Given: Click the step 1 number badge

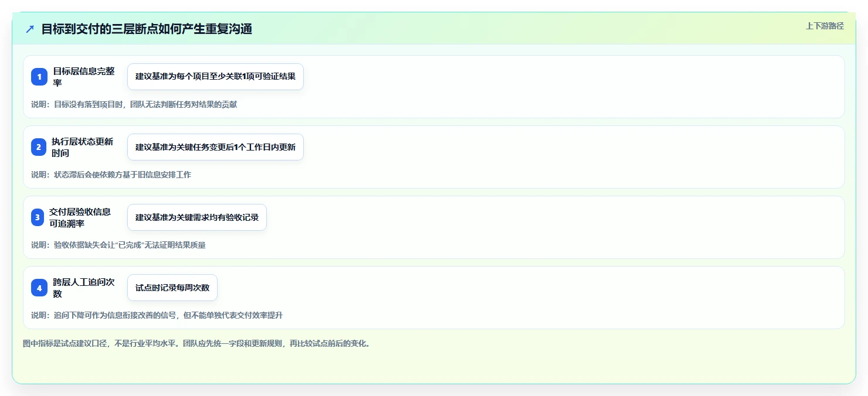Looking at the screenshot, I should (39, 77).
